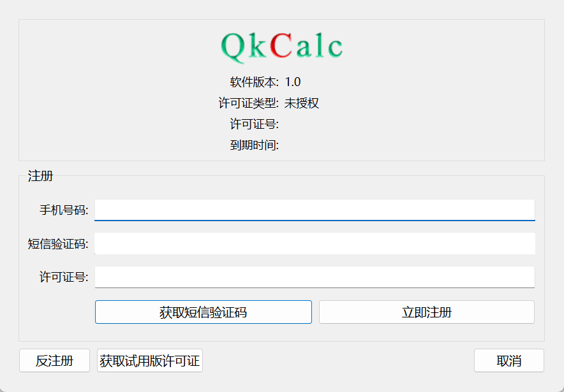This screenshot has height=392, width=564.
Task: Focus the 手机号码 input field
Action: pos(315,210)
